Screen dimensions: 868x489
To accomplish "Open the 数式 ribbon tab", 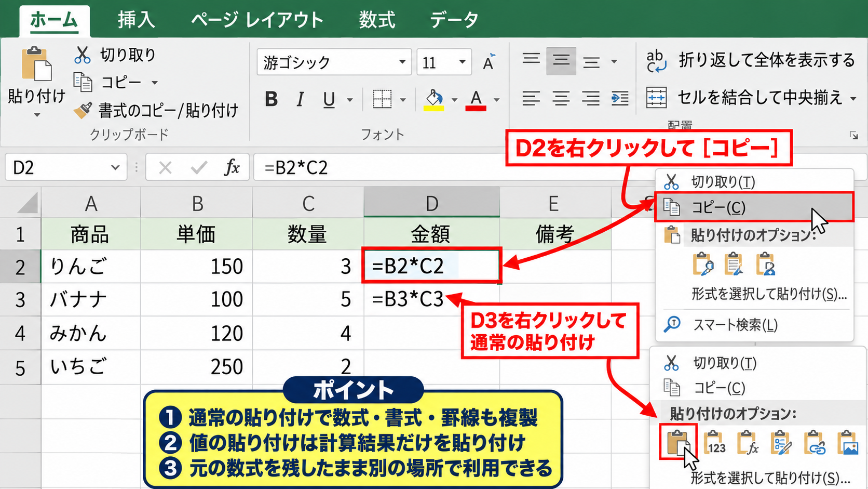I will [x=377, y=20].
